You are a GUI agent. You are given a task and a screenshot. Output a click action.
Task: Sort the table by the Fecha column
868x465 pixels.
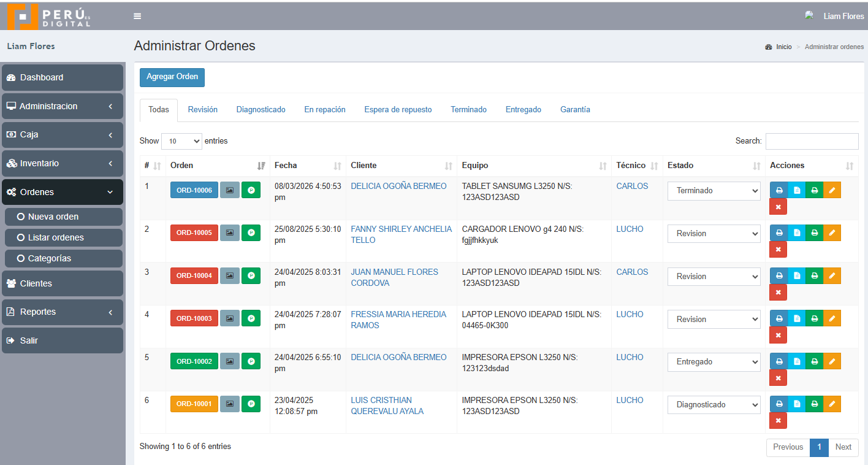[x=308, y=166]
